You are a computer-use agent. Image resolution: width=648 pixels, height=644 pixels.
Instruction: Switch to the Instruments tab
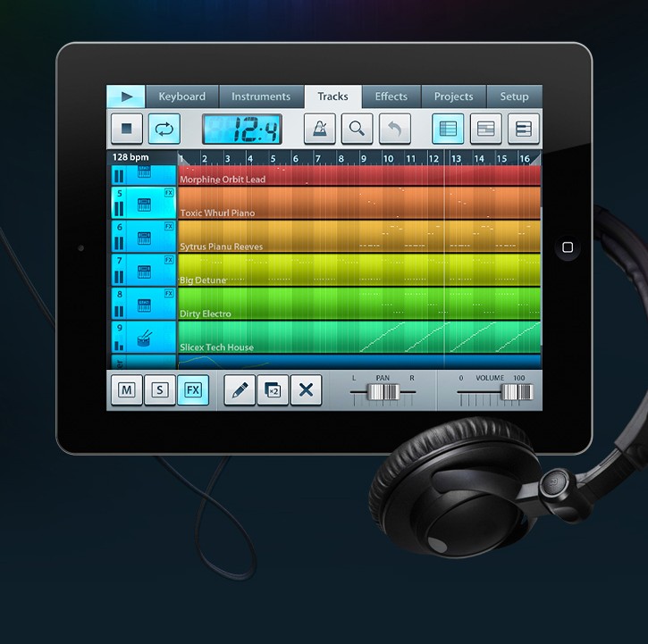click(x=261, y=96)
